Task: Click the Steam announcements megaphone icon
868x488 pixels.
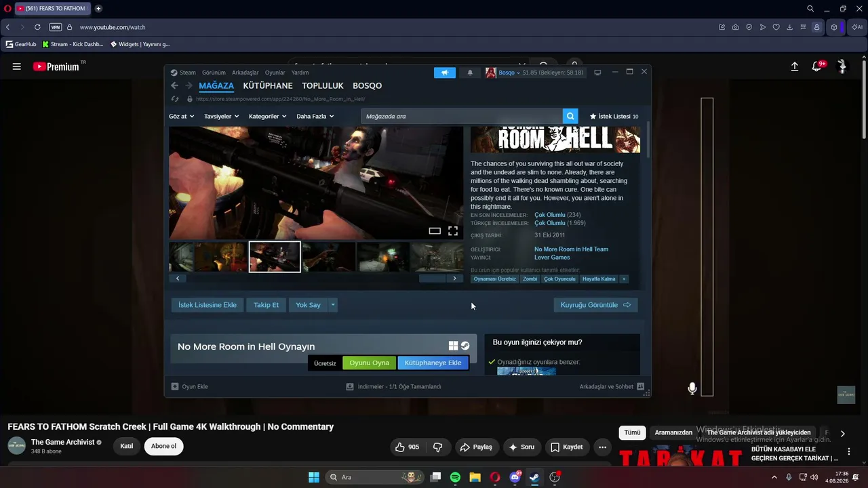Action: pos(445,73)
